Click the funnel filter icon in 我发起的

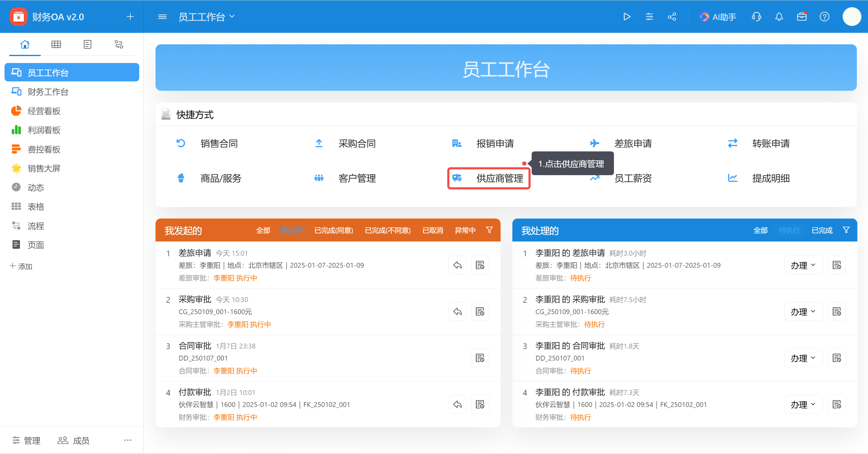click(489, 230)
